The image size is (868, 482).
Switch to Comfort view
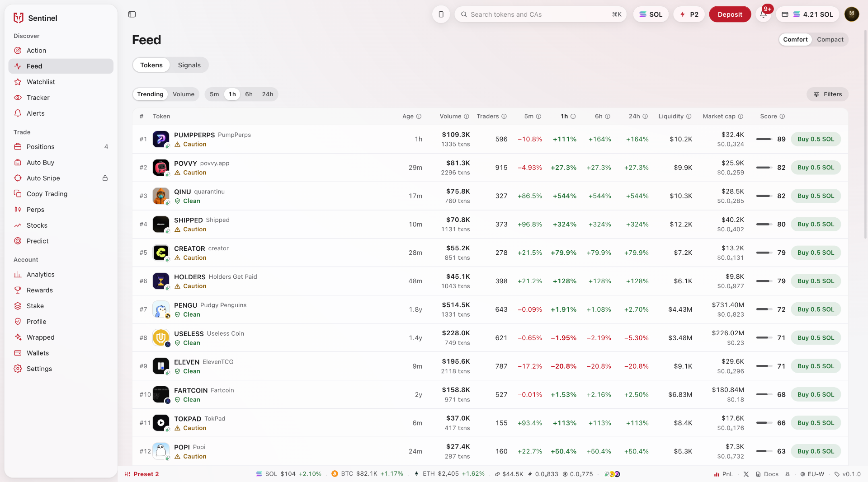[x=795, y=40]
